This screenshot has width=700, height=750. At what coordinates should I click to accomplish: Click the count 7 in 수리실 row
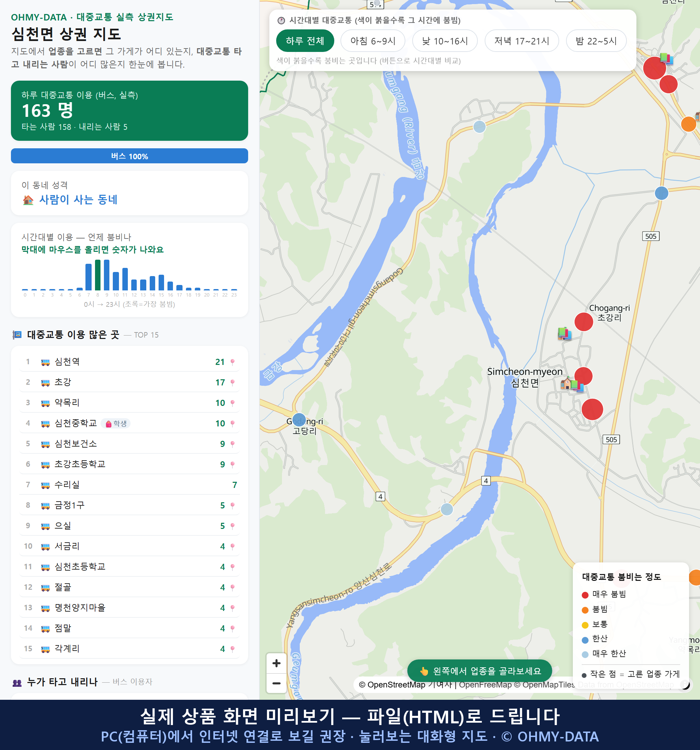(x=235, y=485)
